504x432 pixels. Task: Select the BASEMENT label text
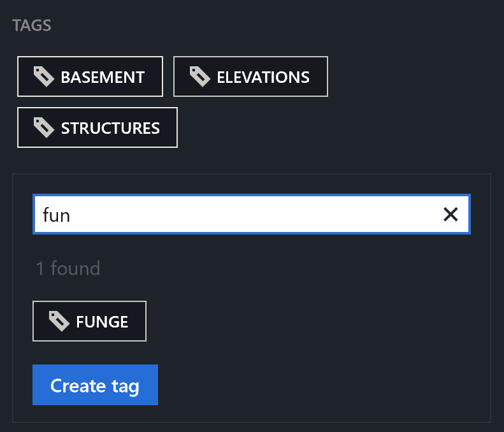pyautogui.click(x=103, y=77)
